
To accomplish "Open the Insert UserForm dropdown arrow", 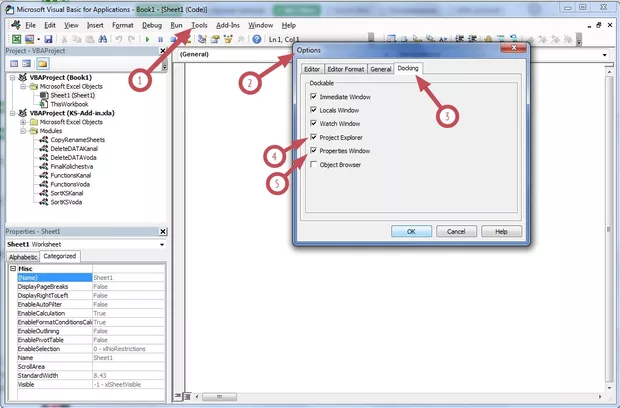I will coord(38,39).
